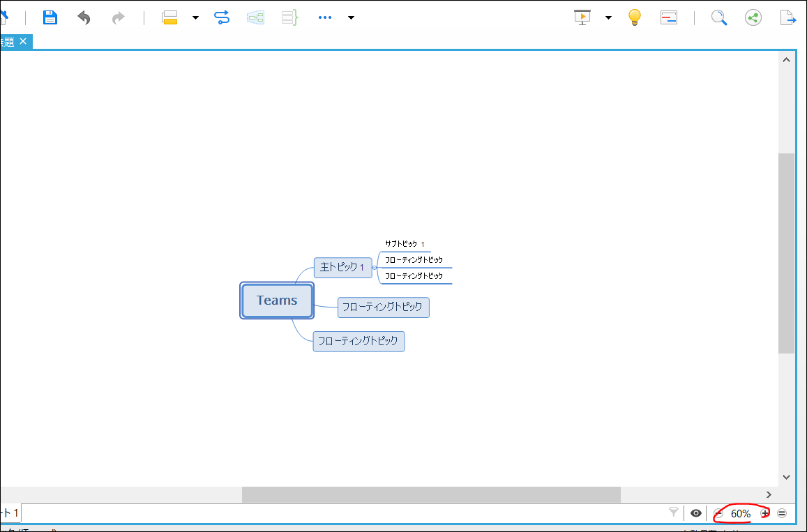Image resolution: width=807 pixels, height=532 pixels.
Task: Open search with the magnifier icon
Action: (719, 17)
